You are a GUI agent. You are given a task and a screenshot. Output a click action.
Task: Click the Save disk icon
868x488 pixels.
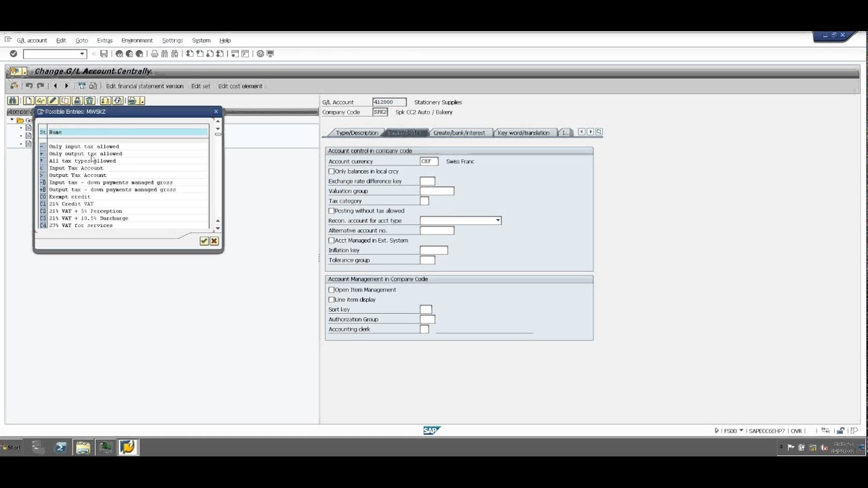coord(104,54)
